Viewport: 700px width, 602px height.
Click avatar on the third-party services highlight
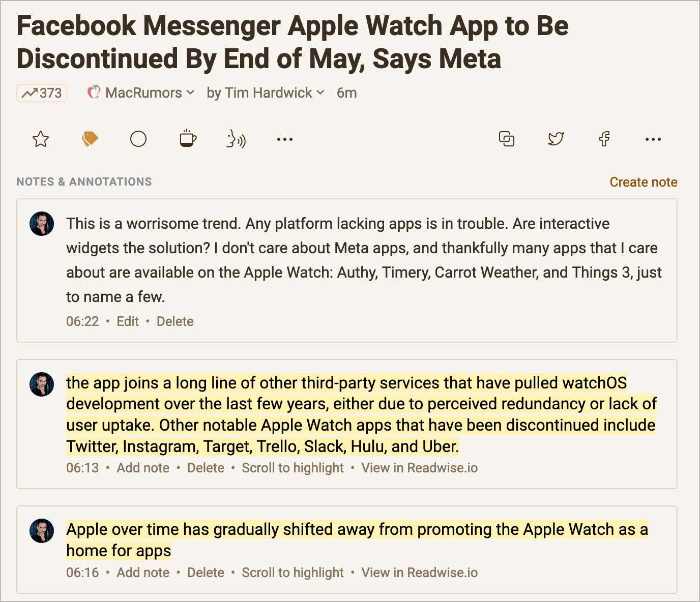(x=42, y=384)
